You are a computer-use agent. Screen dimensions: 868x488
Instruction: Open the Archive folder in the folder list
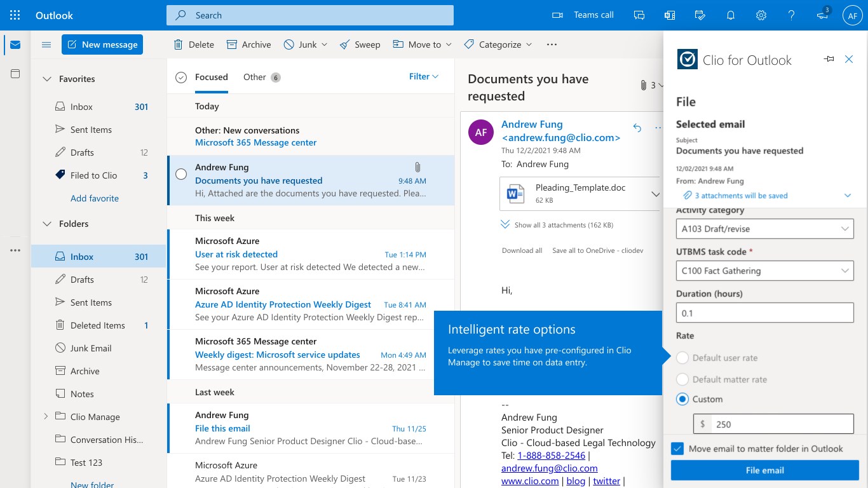[x=98, y=371]
